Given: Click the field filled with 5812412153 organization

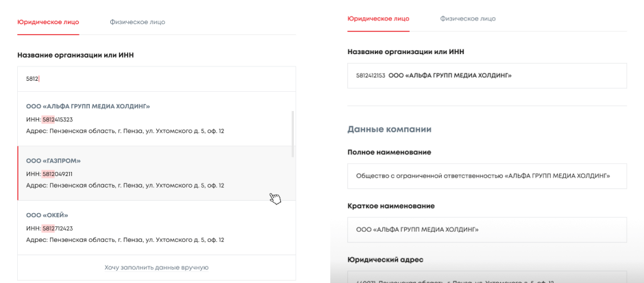Looking at the screenshot, I should [486, 75].
